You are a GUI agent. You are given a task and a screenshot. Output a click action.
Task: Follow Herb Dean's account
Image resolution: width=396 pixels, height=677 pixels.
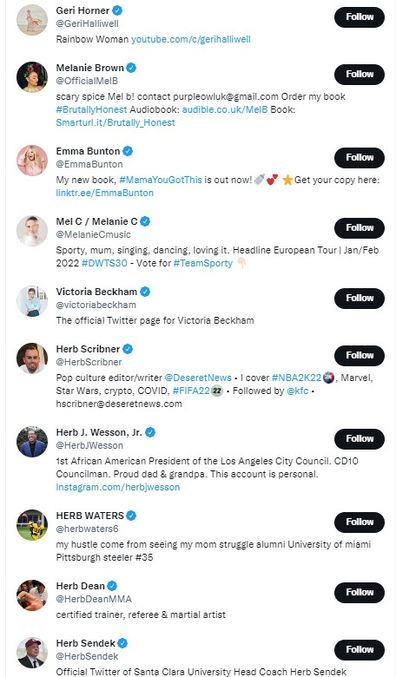point(359,592)
